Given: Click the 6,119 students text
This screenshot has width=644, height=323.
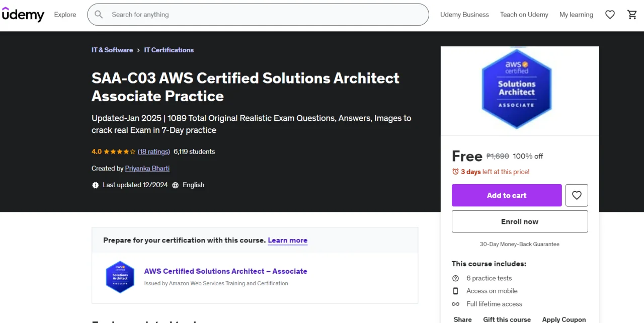Looking at the screenshot, I should pyautogui.click(x=194, y=151).
